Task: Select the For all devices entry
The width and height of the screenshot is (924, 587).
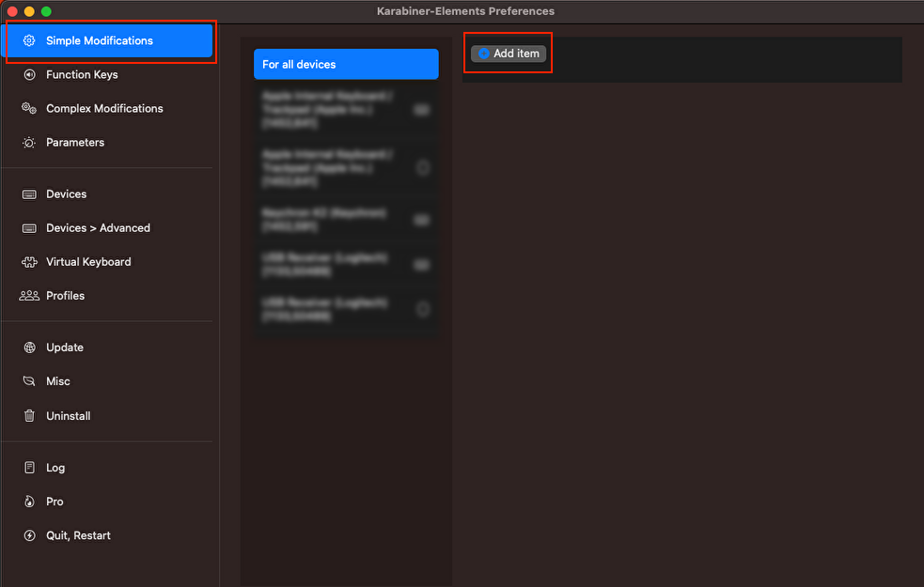Action: pos(346,64)
